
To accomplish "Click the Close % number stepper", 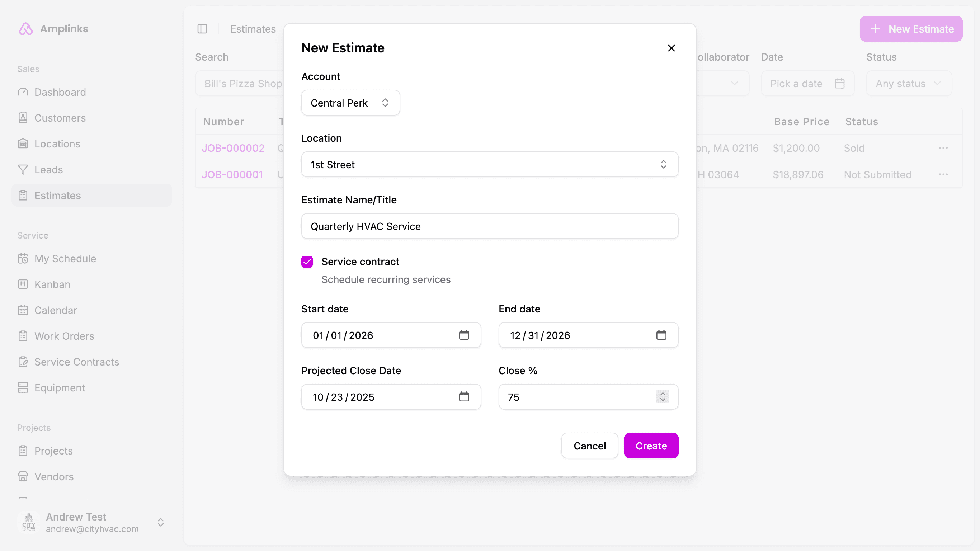I will coord(662,396).
